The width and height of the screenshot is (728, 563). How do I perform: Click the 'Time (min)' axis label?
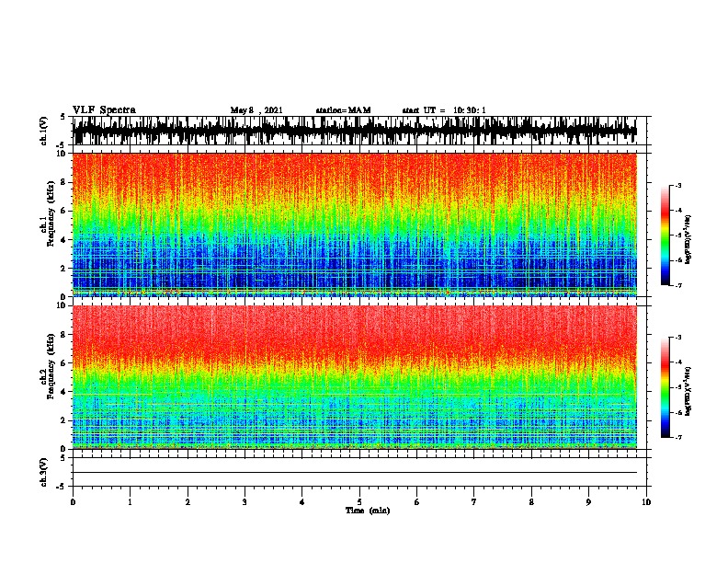point(368,511)
